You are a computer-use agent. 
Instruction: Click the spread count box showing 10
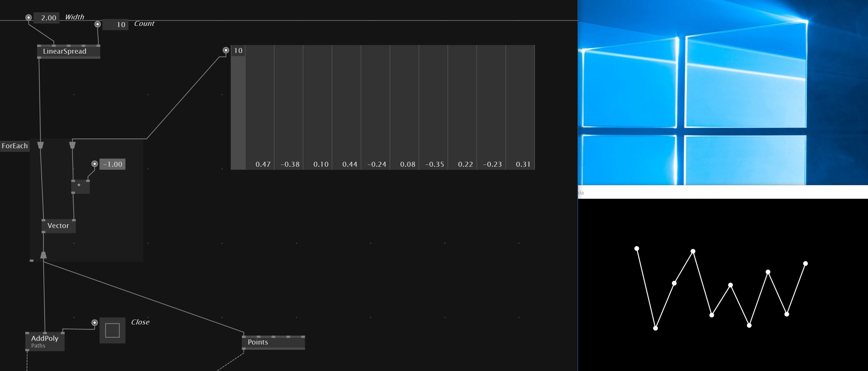[x=238, y=51]
